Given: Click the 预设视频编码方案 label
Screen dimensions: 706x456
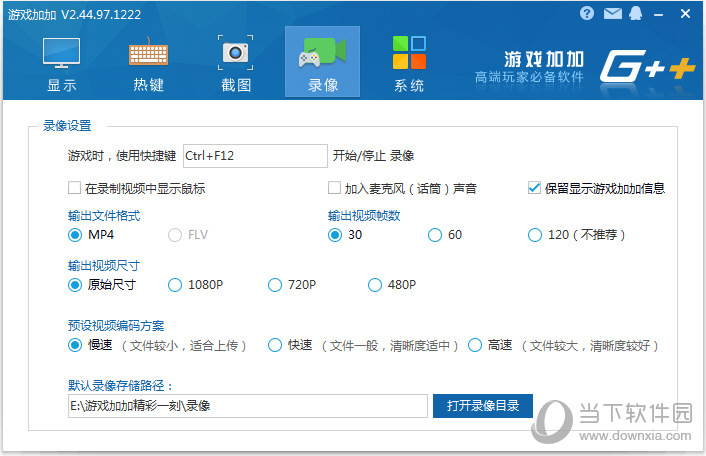Looking at the screenshot, I should (116, 325).
